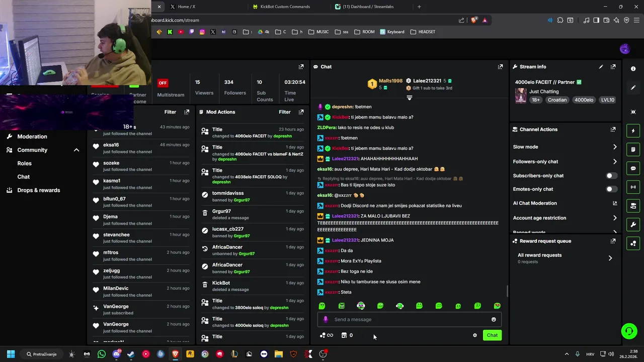This screenshot has height=362, width=644.
Task: Click the chat panel scrollbar
Action: (507, 291)
